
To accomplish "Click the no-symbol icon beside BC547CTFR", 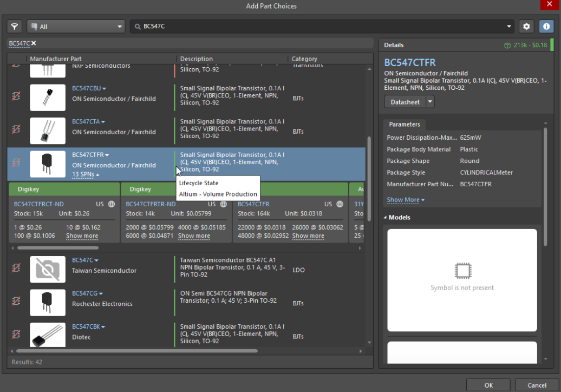I will [16, 162].
